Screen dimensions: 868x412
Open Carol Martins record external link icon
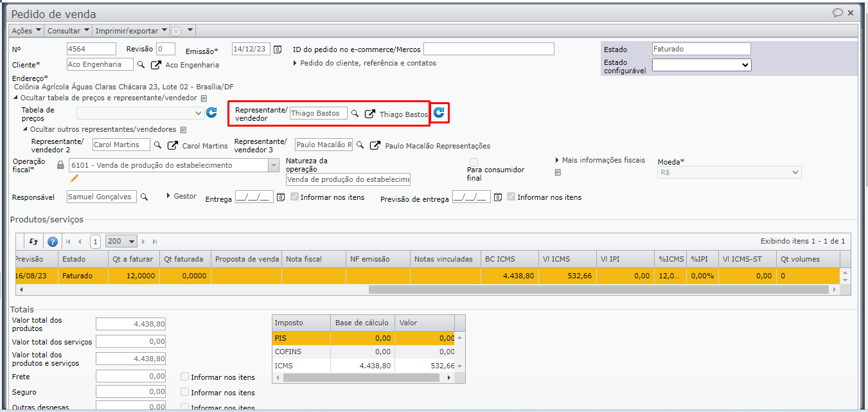(173, 145)
